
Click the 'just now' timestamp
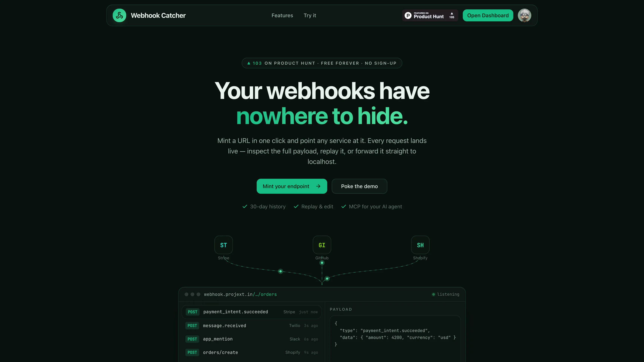308,312
